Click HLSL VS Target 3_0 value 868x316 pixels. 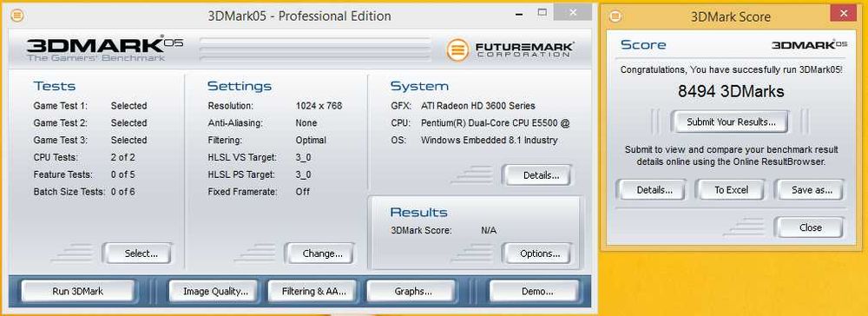tap(303, 157)
